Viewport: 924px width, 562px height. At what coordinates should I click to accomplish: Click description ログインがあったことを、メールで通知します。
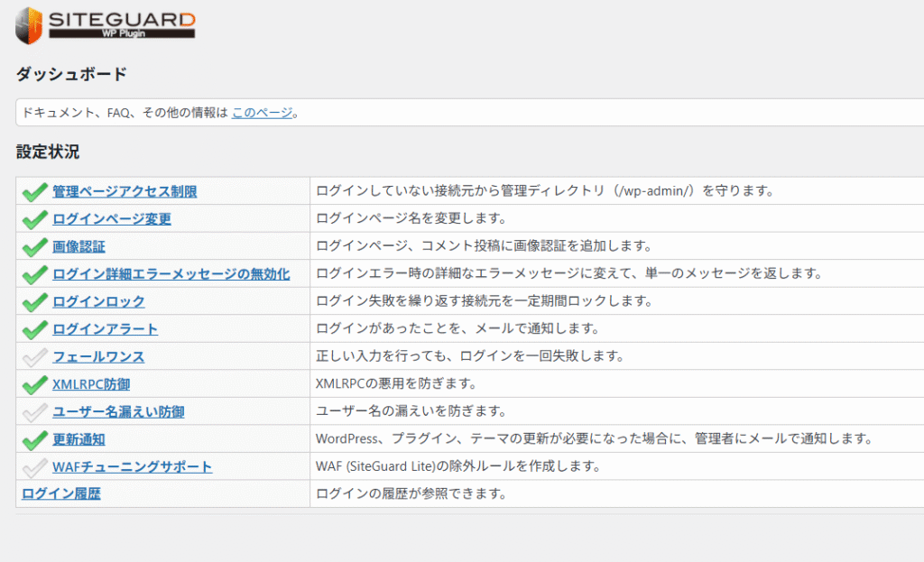pos(457,328)
